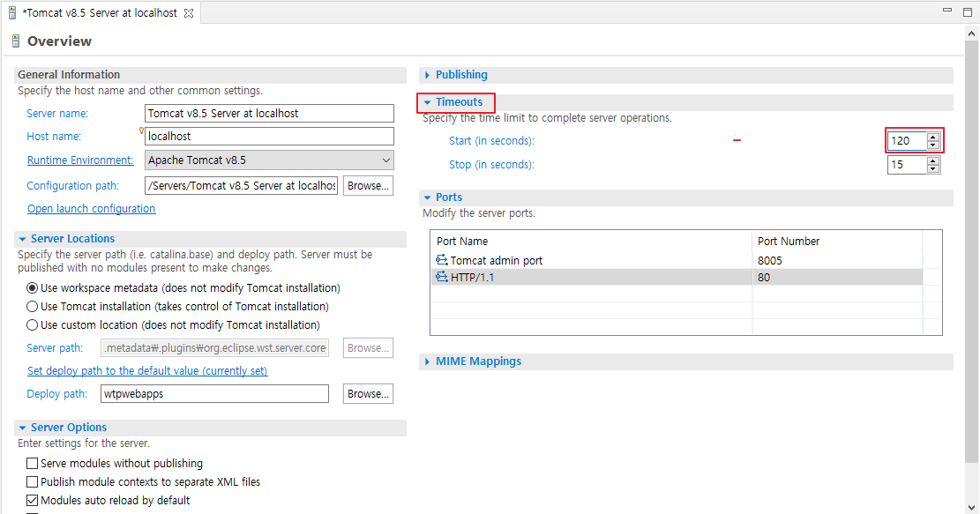Enable Serve modules without publishing
980x514 pixels.
click(32, 464)
